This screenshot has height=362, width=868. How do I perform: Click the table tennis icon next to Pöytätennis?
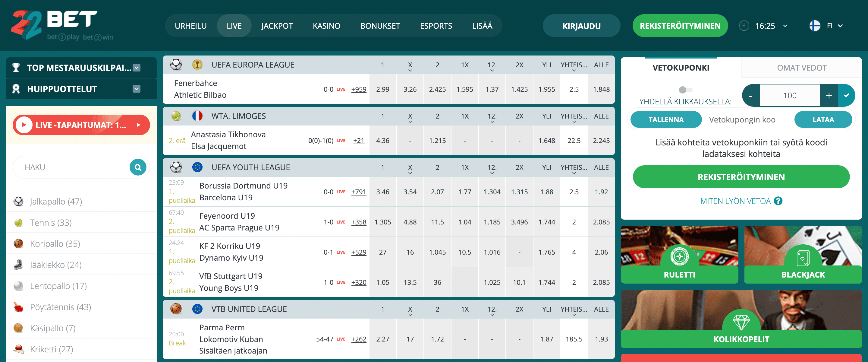click(18, 307)
